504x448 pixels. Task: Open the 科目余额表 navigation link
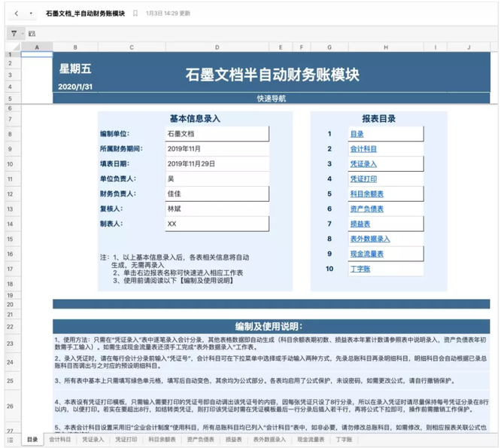pos(366,194)
